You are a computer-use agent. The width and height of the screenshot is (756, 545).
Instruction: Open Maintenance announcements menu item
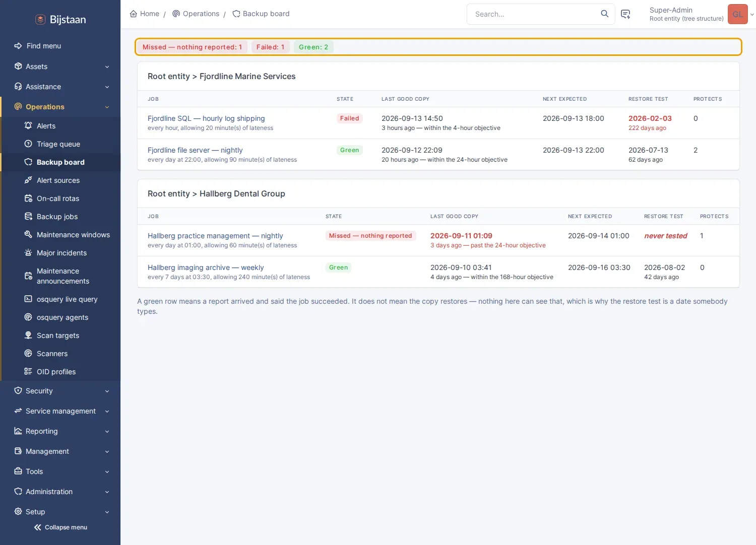60,276
